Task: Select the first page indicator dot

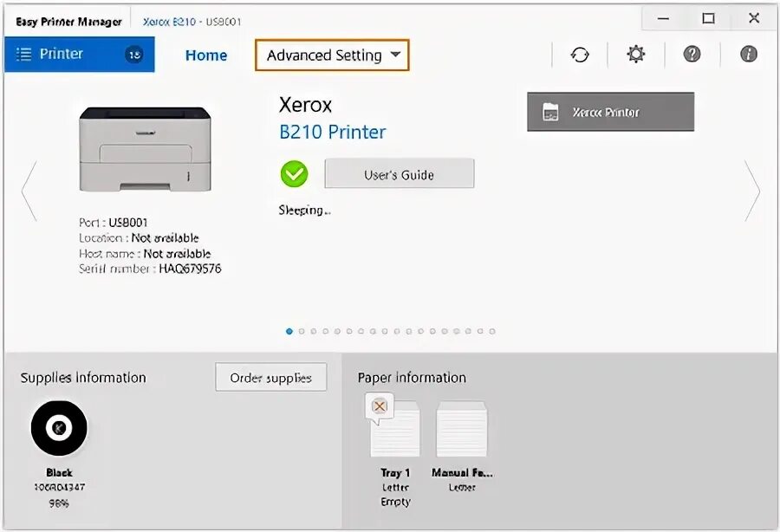Action: pyautogui.click(x=289, y=331)
